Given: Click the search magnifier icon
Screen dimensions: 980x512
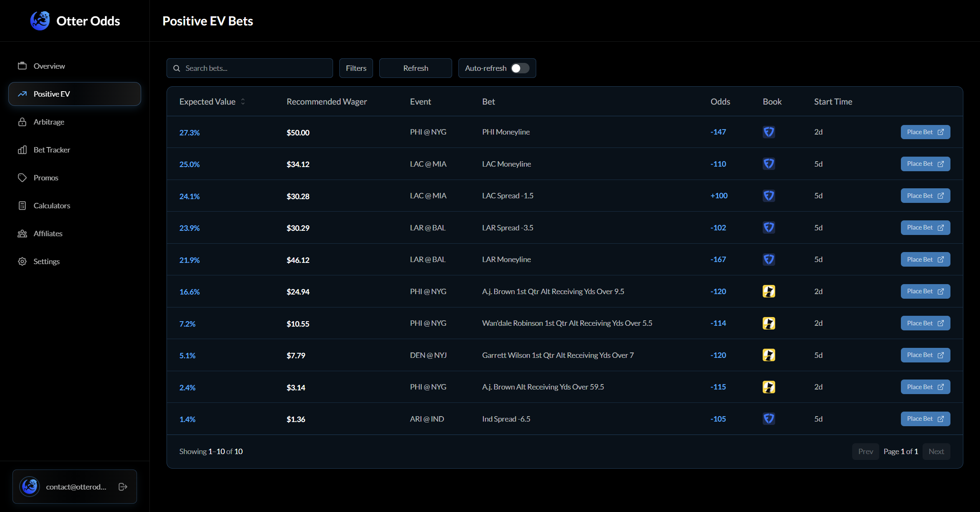Looking at the screenshot, I should pyautogui.click(x=177, y=68).
